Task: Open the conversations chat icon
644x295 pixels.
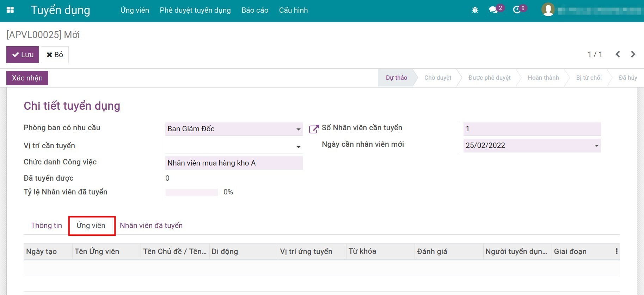Action: [x=493, y=10]
